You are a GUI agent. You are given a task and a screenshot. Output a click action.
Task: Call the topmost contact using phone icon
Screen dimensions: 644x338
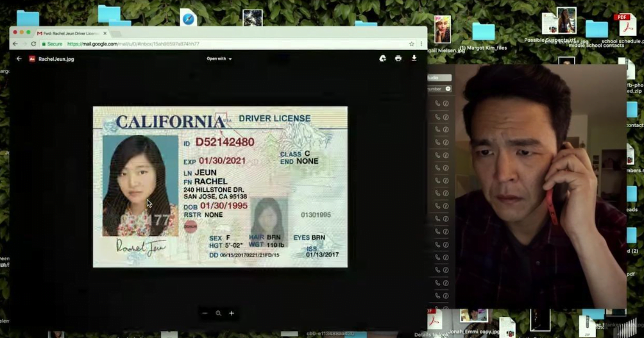[x=437, y=103]
